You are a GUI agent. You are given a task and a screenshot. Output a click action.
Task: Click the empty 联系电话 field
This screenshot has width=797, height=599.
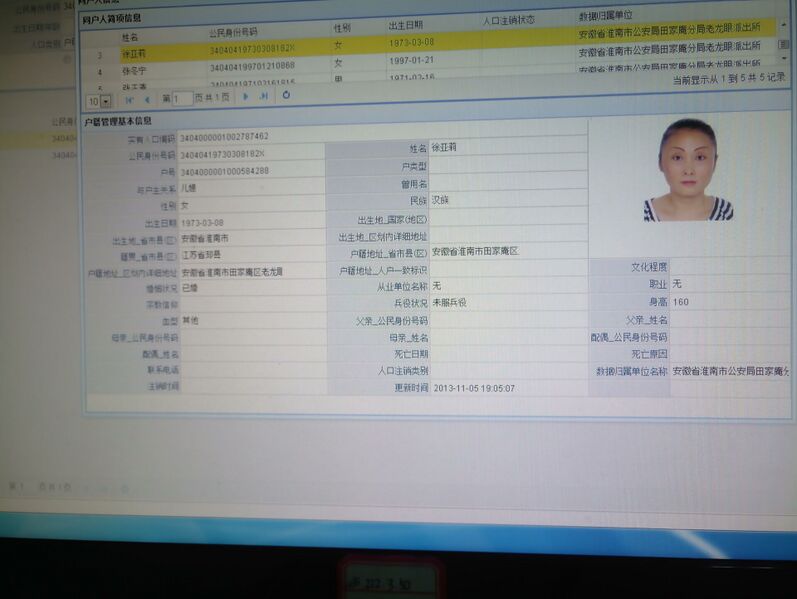[x=254, y=370]
